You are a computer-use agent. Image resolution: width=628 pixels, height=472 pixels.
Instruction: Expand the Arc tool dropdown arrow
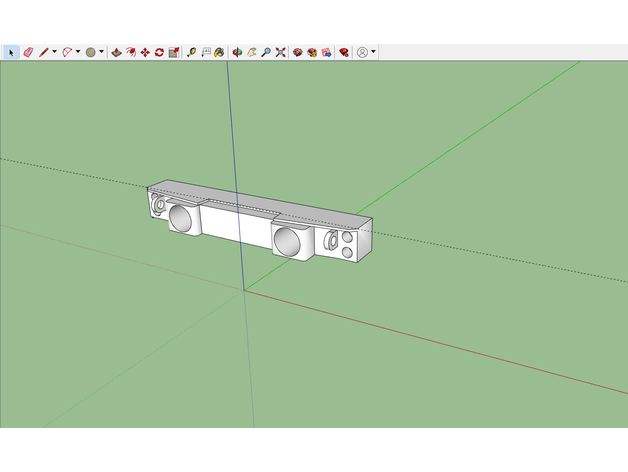click(x=78, y=52)
